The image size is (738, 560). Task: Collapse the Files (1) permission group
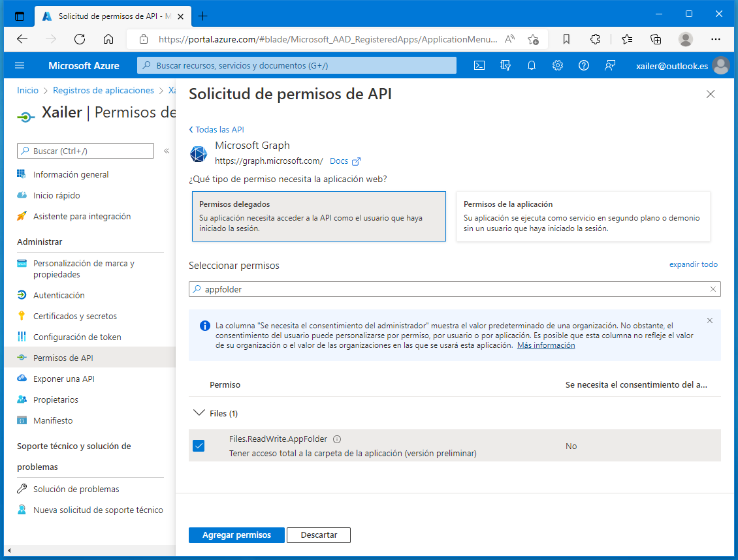coord(199,413)
